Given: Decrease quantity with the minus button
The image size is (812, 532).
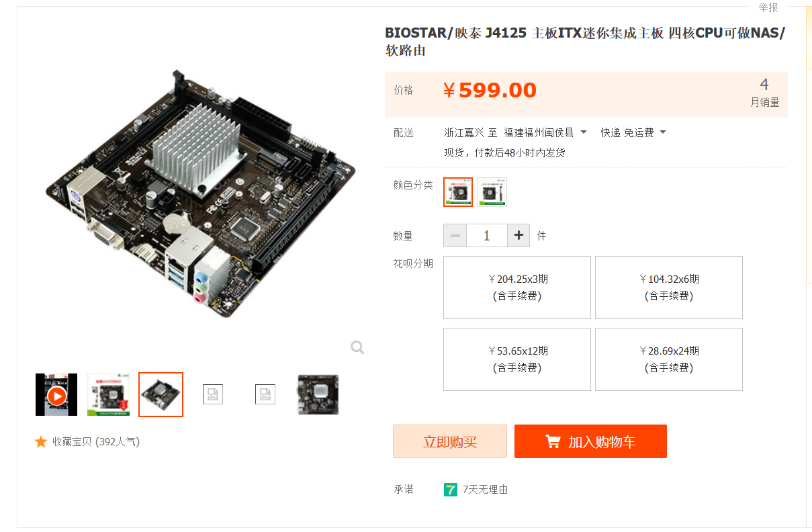Looking at the screenshot, I should pyautogui.click(x=455, y=236).
